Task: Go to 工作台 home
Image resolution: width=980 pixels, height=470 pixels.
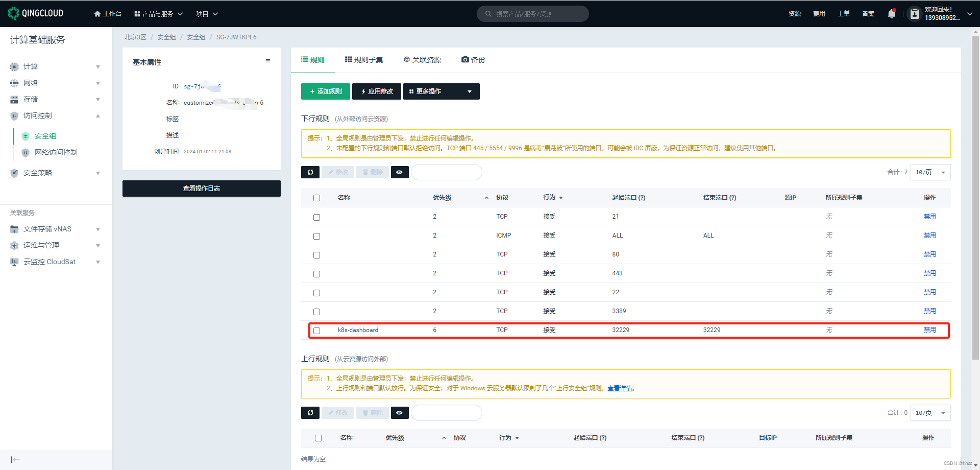Action: [108, 14]
